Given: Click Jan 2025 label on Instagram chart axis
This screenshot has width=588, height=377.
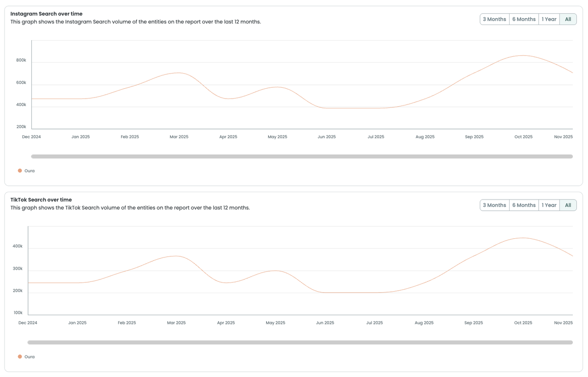Looking at the screenshot, I should click(x=81, y=137).
